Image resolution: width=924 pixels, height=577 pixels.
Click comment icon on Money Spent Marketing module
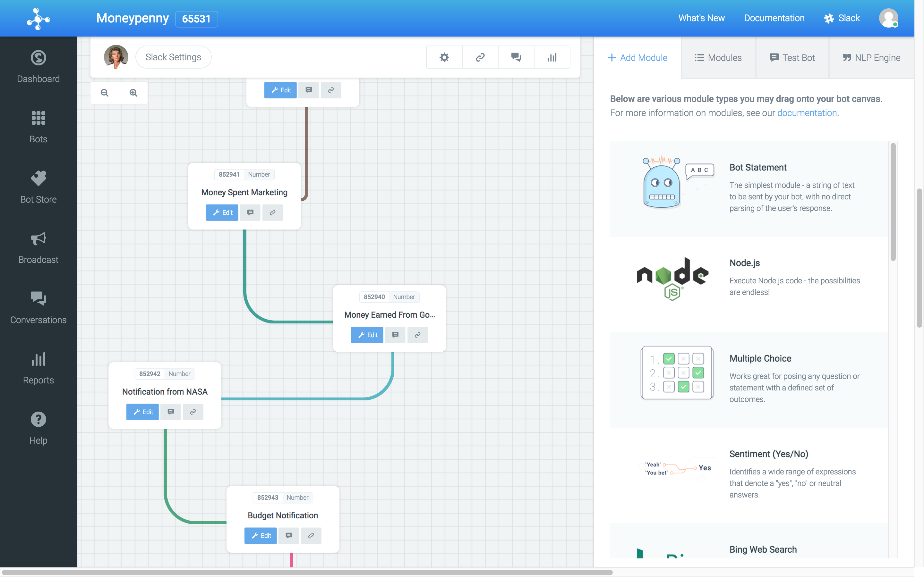pos(250,213)
